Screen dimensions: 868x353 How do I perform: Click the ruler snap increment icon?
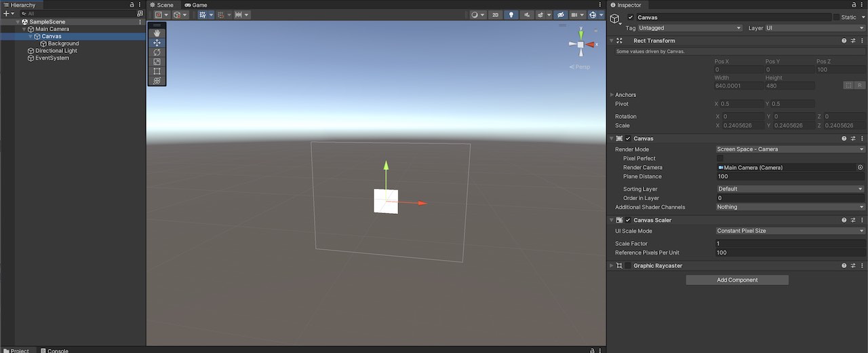(x=239, y=15)
